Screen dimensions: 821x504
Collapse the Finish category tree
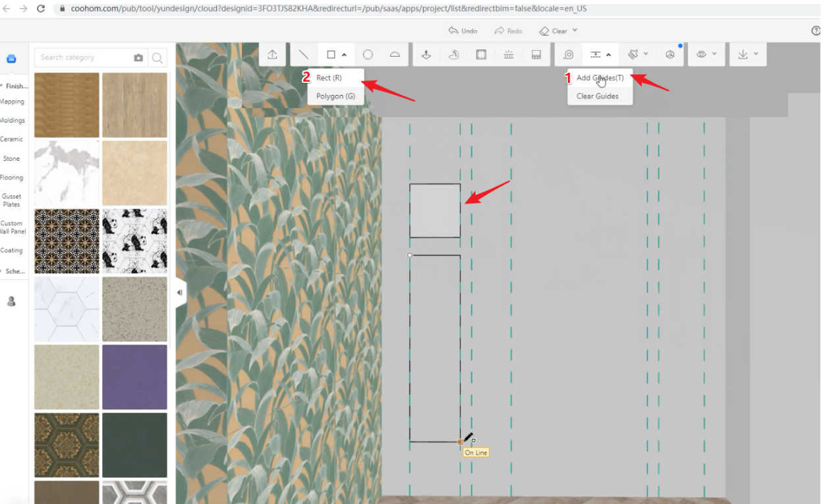click(x=2, y=86)
